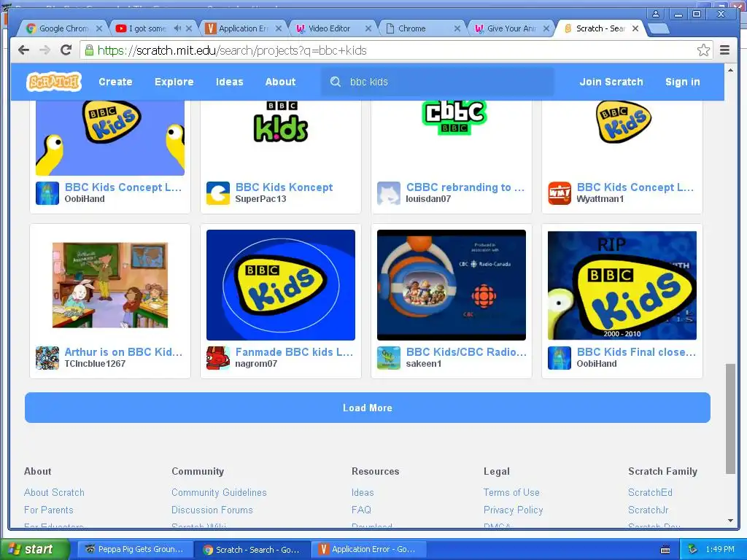Open the BBC Kids Koncept project title
The height and width of the screenshot is (560, 747).
[284, 187]
